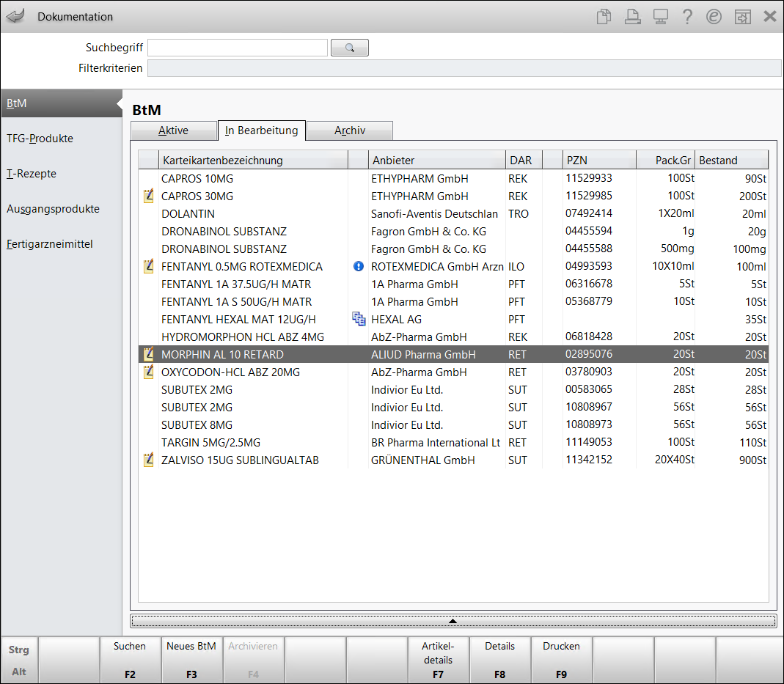
Task: Select BtM in the left sidebar
Action: coord(61,103)
